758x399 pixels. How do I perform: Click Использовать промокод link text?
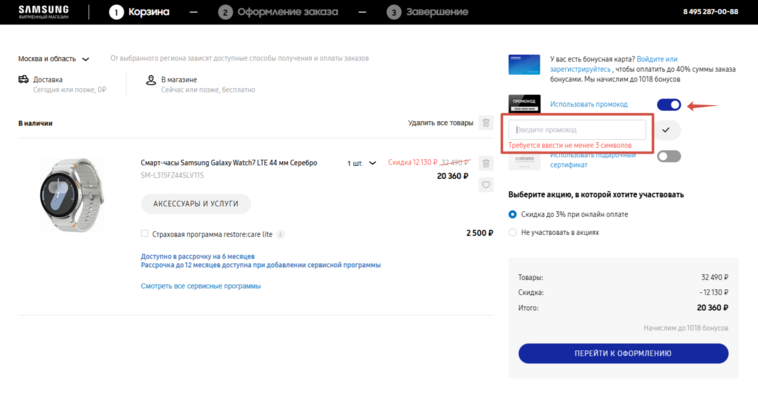[589, 104]
